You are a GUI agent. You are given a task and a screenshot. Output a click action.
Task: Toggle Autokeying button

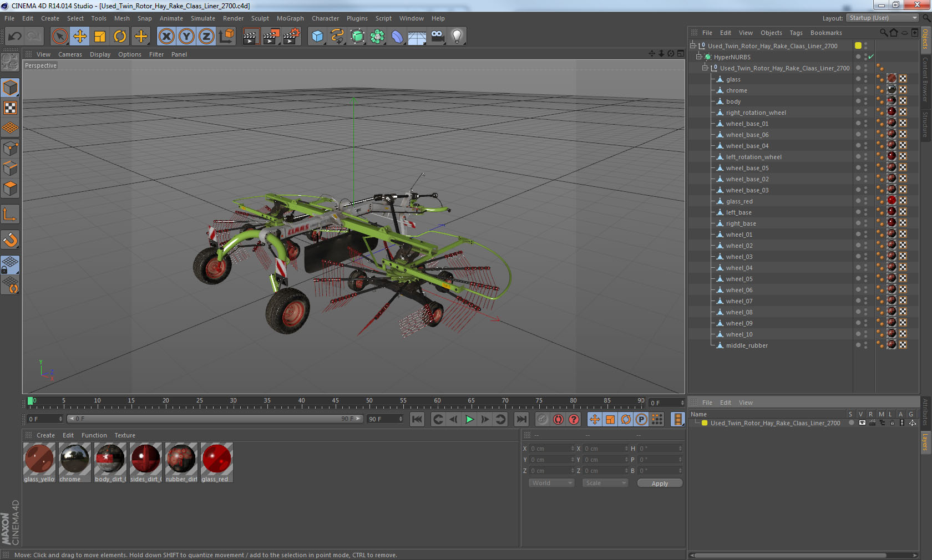558,419
